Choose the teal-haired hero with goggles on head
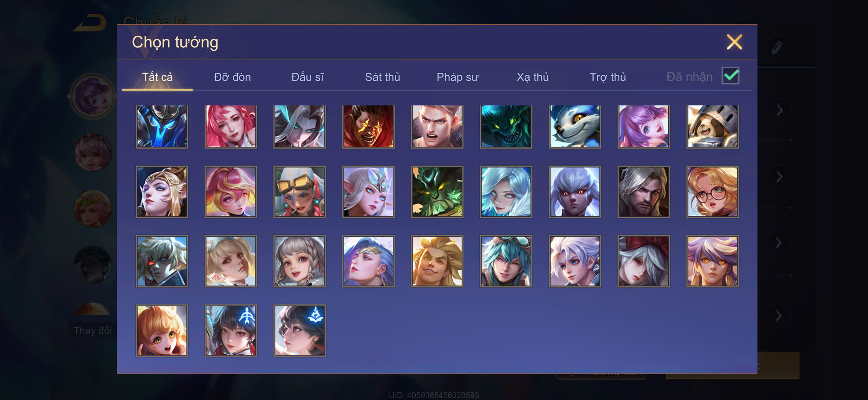The width and height of the screenshot is (868, 400). (506, 261)
